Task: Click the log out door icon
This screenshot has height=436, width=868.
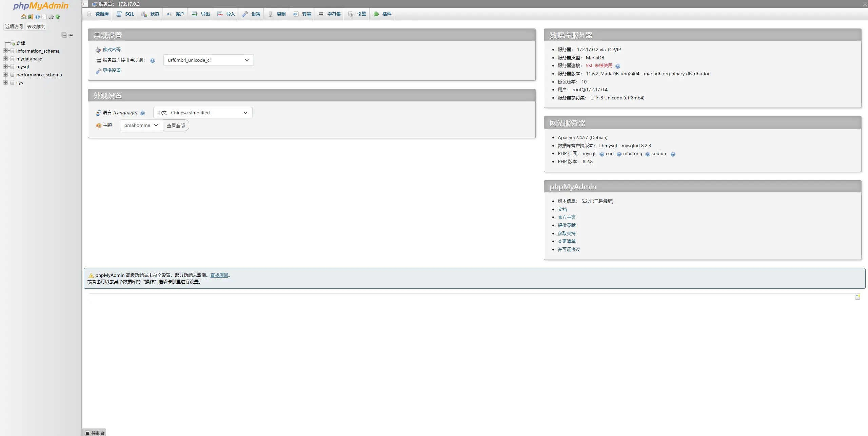Action: point(31,17)
